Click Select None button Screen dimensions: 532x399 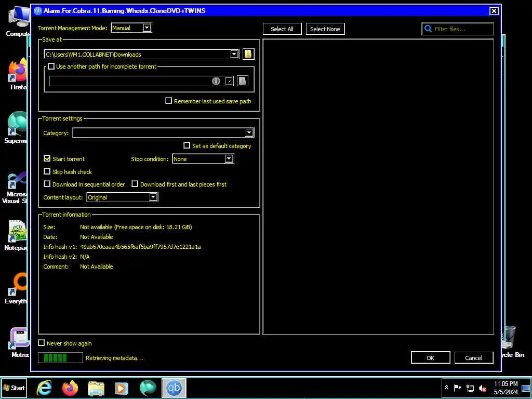pos(325,29)
